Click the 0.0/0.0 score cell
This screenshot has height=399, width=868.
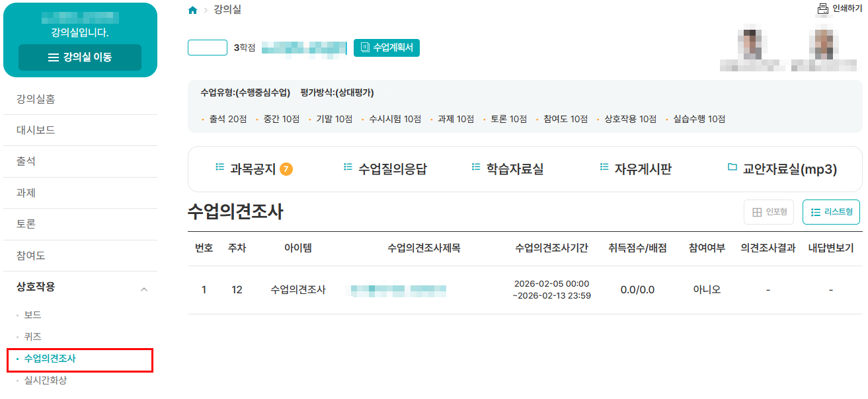(x=637, y=289)
